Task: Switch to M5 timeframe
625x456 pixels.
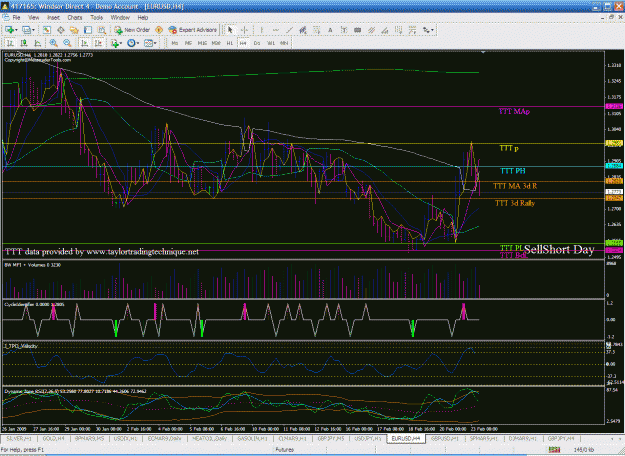Action: coord(188,43)
